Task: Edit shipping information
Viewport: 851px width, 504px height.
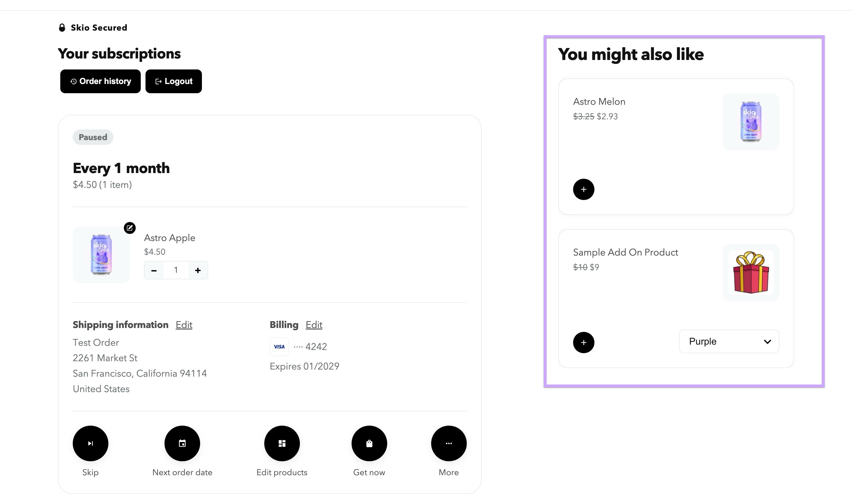Action: click(184, 325)
